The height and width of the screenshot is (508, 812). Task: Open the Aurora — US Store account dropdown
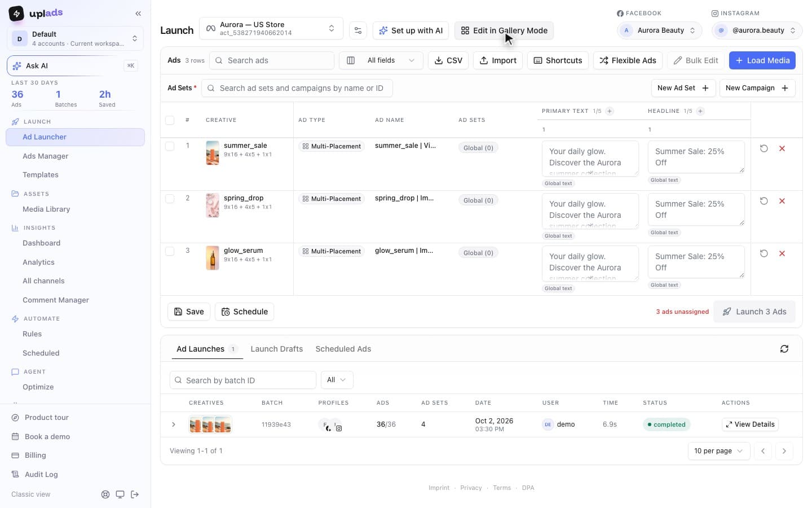[x=271, y=29]
